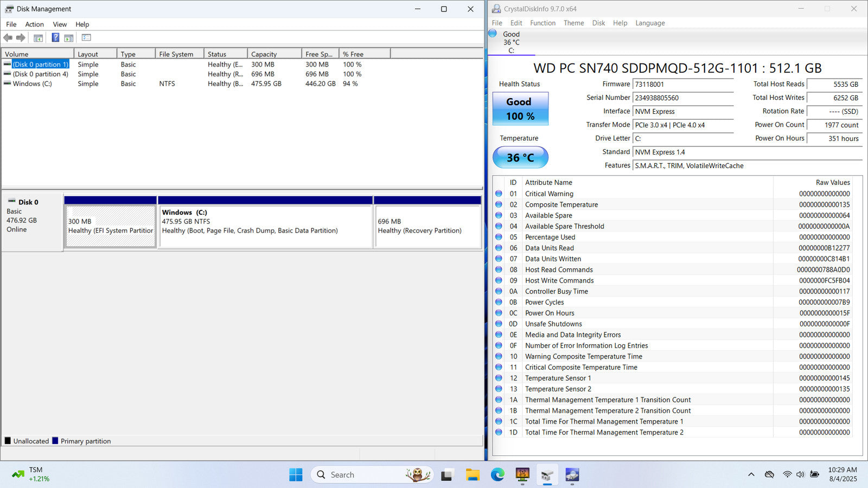The width and height of the screenshot is (868, 488).
Task: Click the blue Help question mark icon
Action: point(55,38)
